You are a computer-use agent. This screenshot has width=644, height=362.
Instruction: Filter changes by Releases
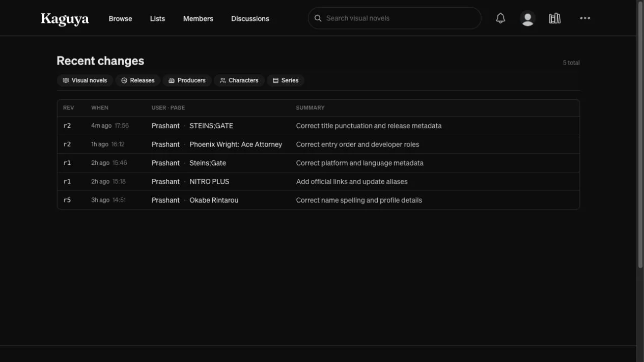[138, 80]
